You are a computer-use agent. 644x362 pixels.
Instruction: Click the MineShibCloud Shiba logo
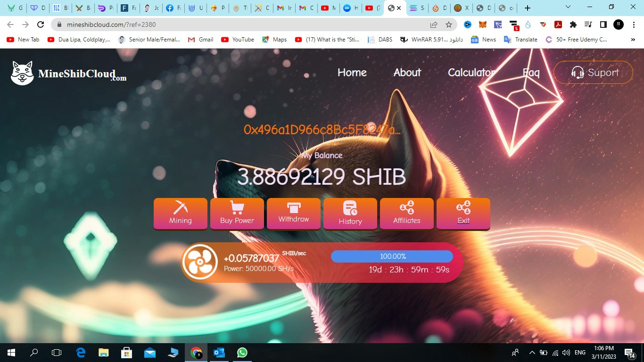(x=69, y=73)
